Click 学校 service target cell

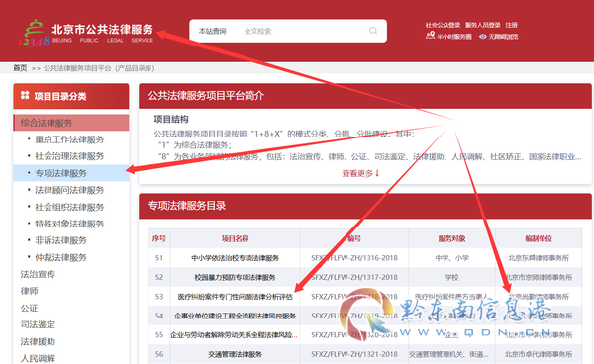click(451, 277)
